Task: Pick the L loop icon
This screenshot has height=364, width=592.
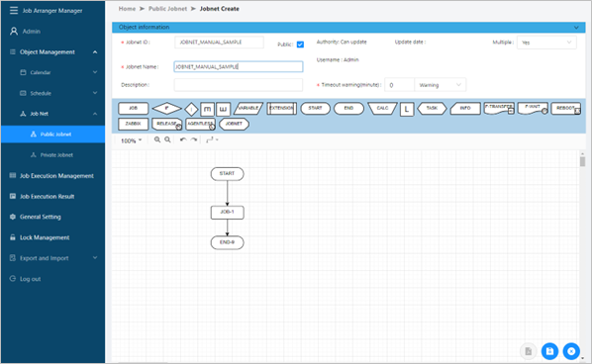Action: click(407, 110)
